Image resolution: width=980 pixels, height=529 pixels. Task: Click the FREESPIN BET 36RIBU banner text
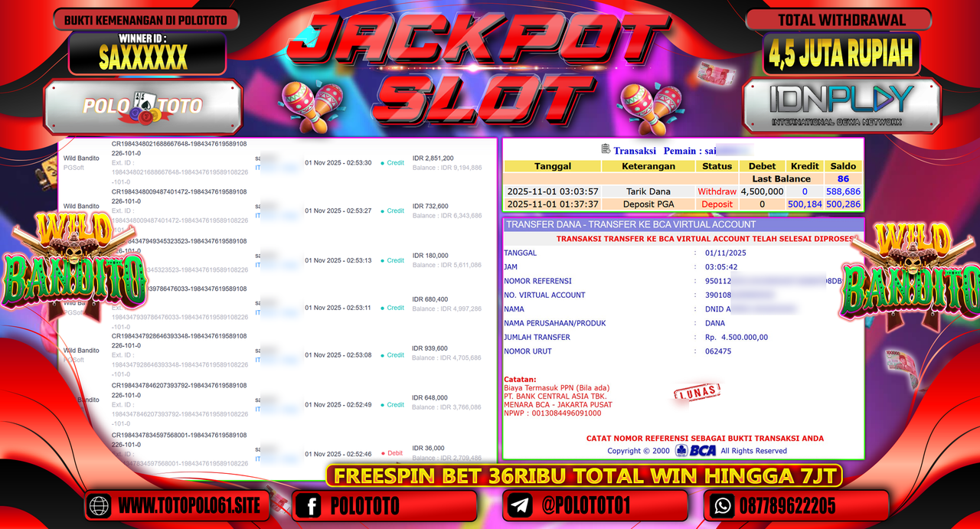coord(586,475)
